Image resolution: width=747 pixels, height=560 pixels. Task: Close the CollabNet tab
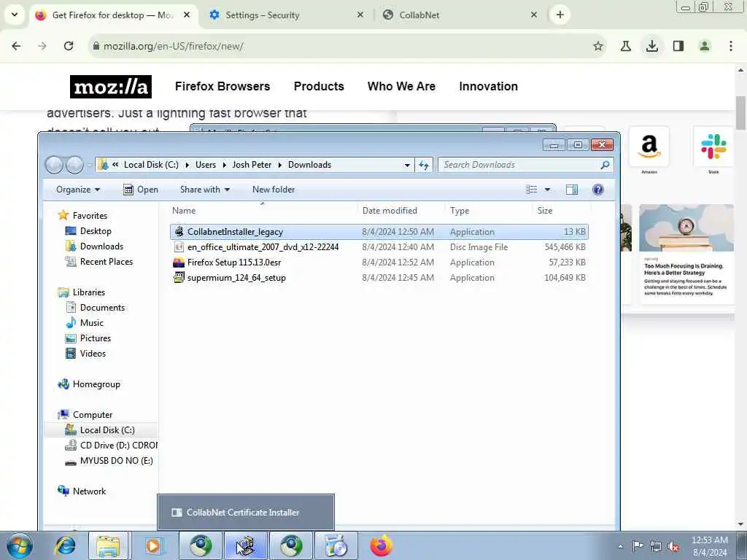point(533,15)
